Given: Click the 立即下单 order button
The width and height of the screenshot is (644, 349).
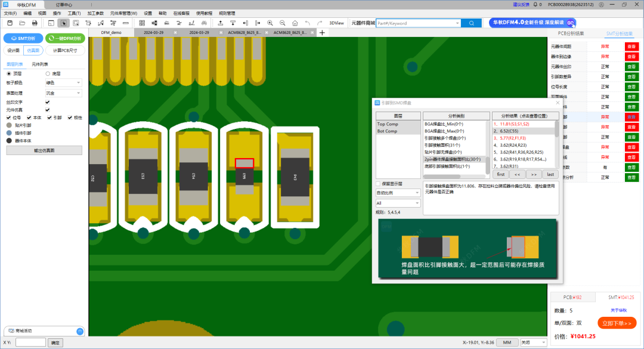Looking at the screenshot, I should (x=618, y=322).
